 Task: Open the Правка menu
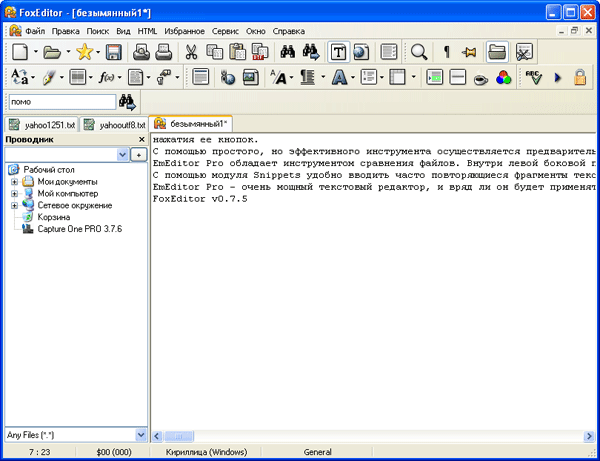tap(65, 31)
